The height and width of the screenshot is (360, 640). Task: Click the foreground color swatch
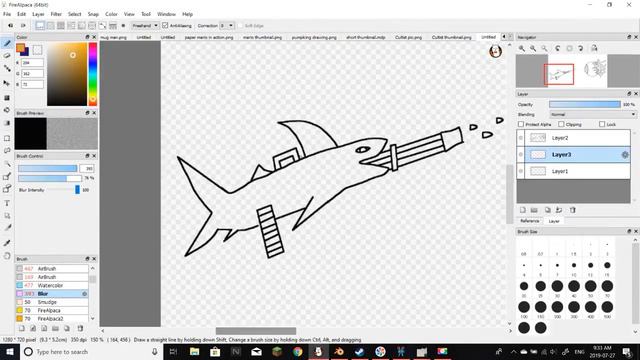(x=20, y=48)
